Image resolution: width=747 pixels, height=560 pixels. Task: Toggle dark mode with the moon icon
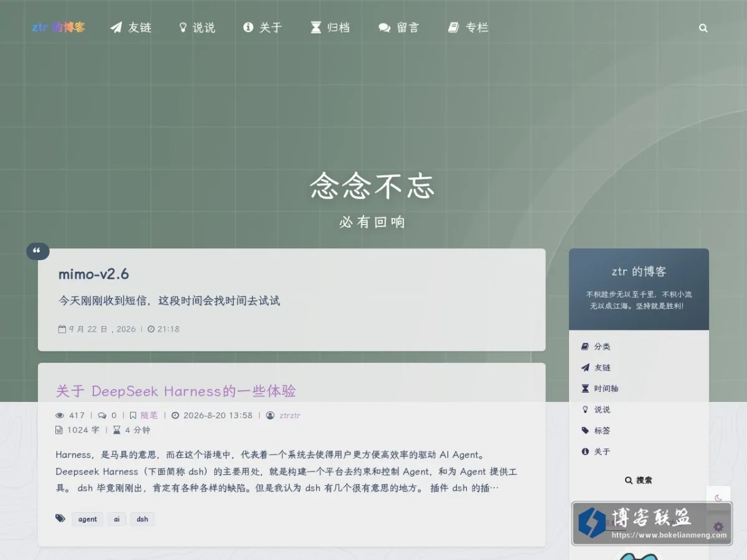point(718,498)
